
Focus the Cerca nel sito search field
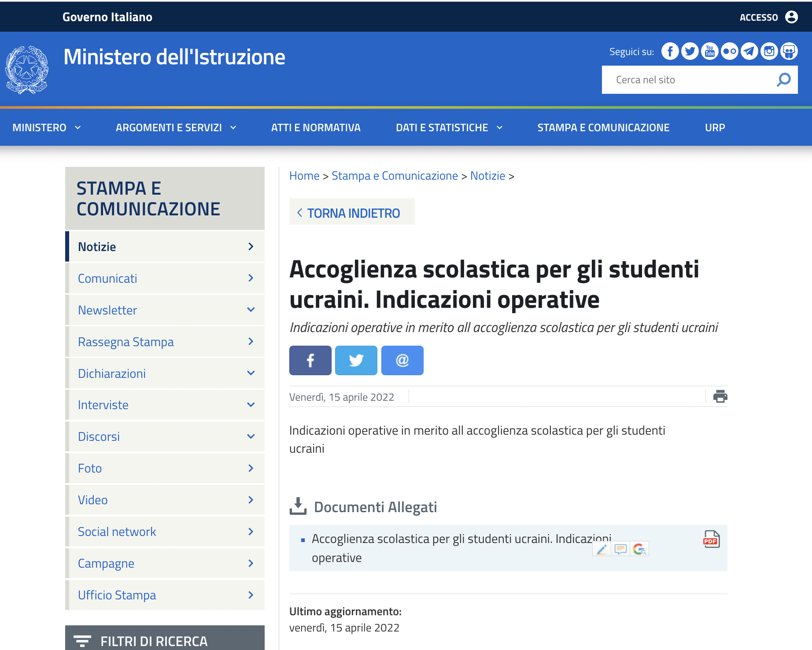689,80
